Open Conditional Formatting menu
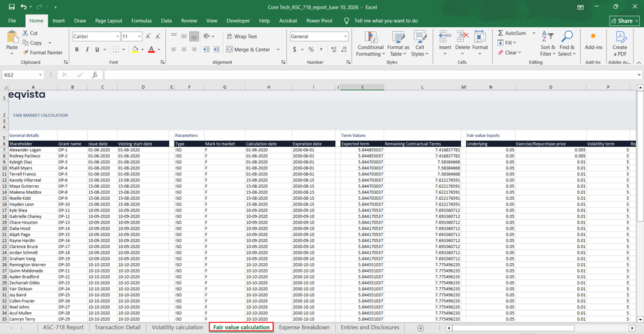The image size is (644, 334). 370,44
